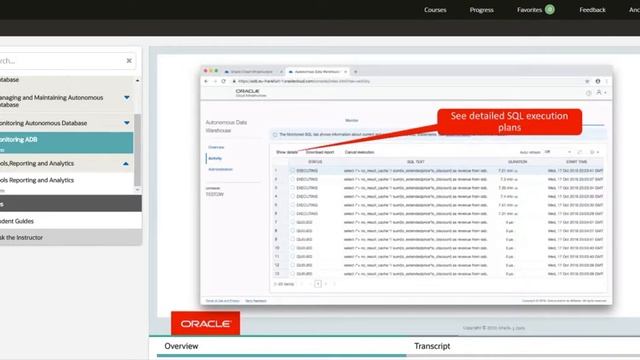Tick checkbox for row 8 QUEUED
Viewport: 640px width, 360px height.
coord(292,231)
